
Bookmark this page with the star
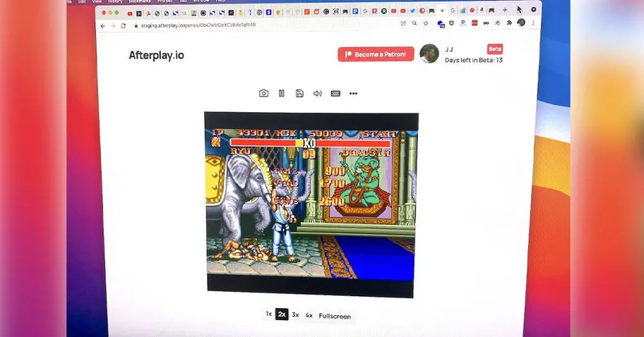point(426,23)
